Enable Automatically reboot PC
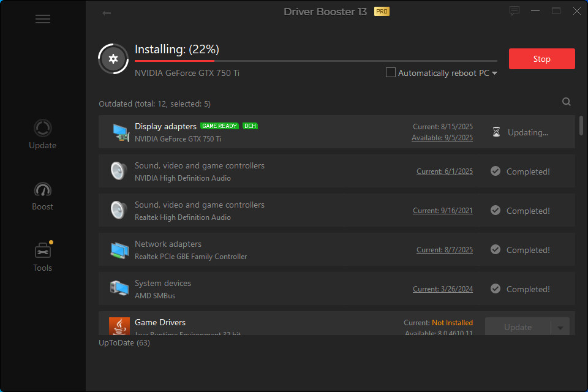The height and width of the screenshot is (392, 588). (390, 72)
